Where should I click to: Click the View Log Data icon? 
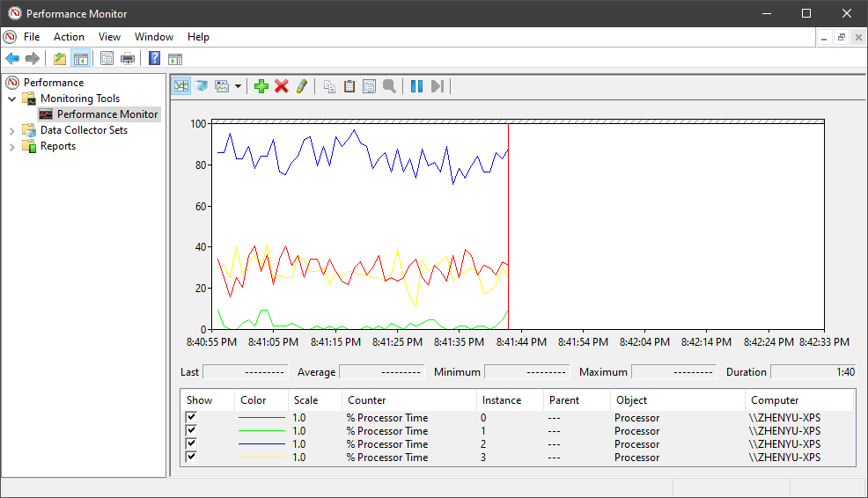pyautogui.click(x=202, y=86)
